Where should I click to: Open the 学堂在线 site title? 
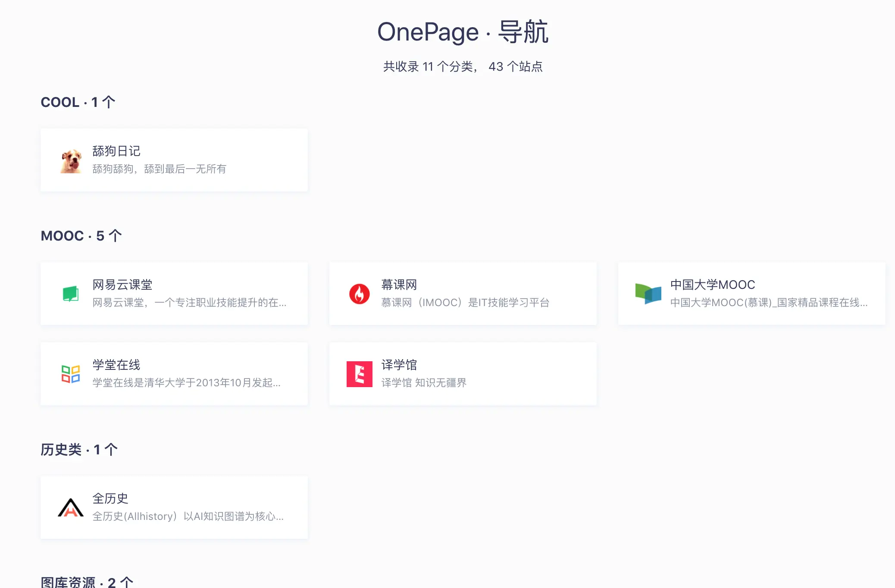click(116, 365)
